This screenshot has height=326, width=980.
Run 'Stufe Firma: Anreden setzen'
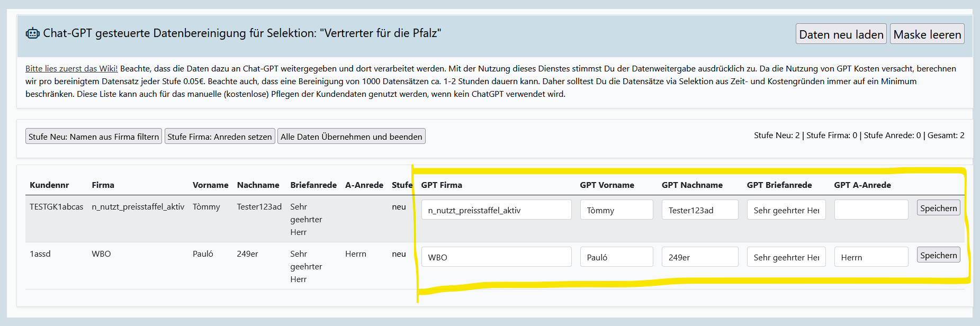(x=220, y=137)
